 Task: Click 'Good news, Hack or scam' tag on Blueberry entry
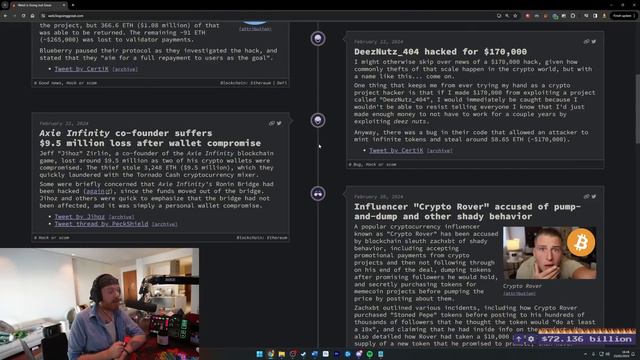pyautogui.click(x=65, y=83)
